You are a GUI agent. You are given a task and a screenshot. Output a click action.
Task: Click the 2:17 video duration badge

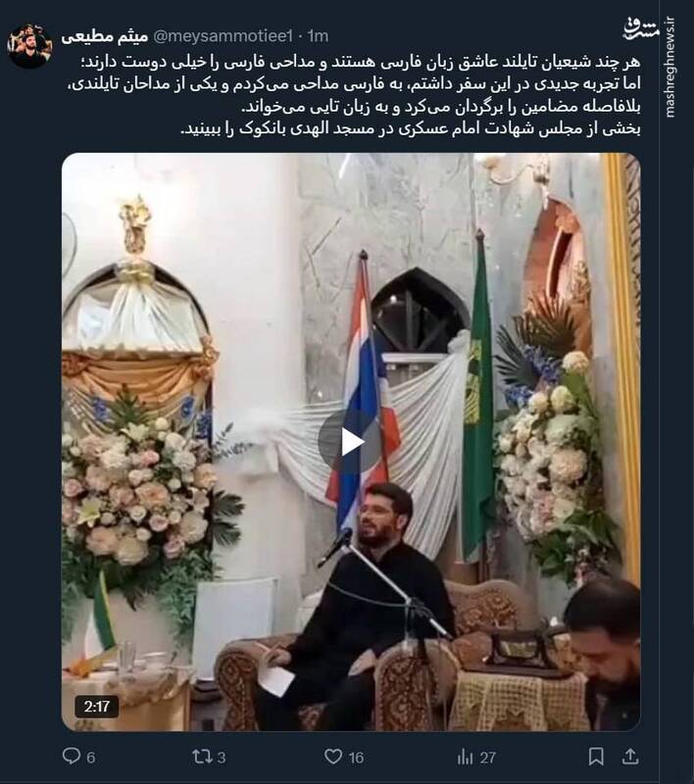coord(97,706)
